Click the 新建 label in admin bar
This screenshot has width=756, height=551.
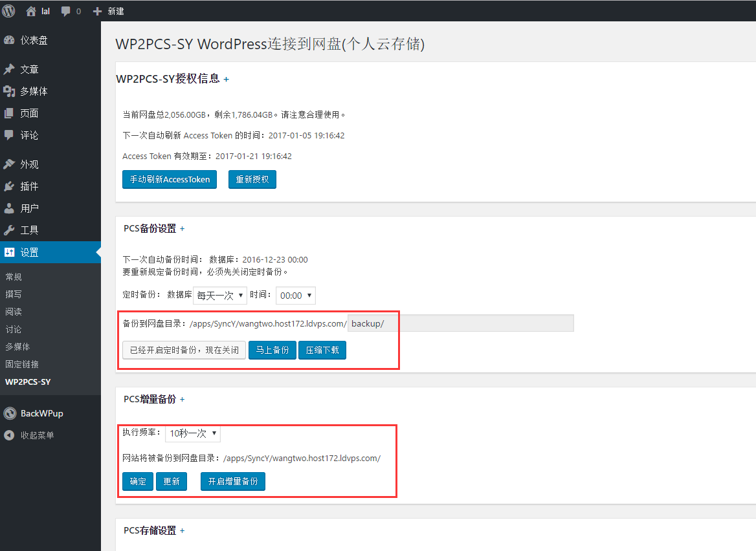[x=116, y=11]
